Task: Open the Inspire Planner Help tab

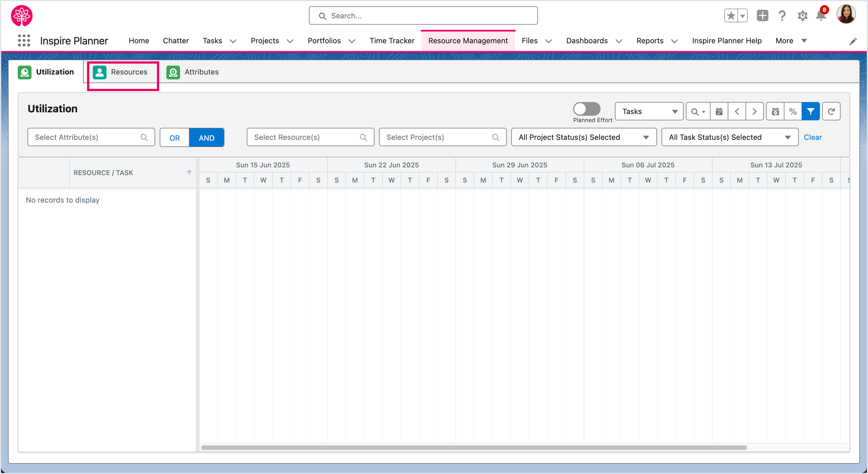Action: coord(727,41)
